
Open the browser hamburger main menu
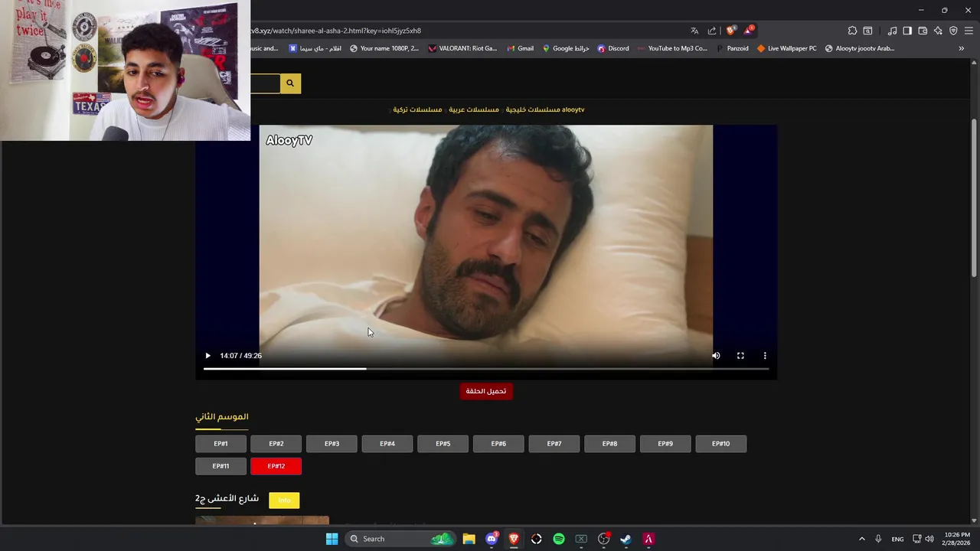pyautogui.click(x=969, y=31)
